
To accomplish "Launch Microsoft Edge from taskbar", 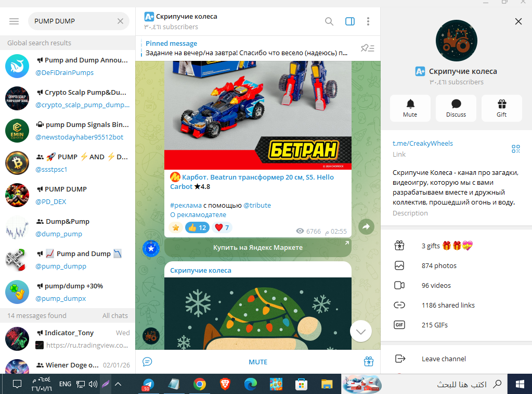I will 250,385.
